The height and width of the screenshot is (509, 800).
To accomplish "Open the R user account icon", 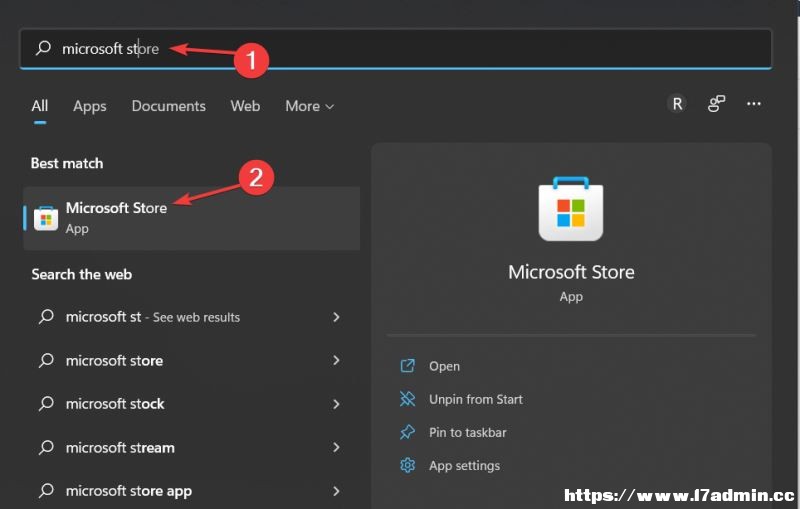I will pos(677,104).
